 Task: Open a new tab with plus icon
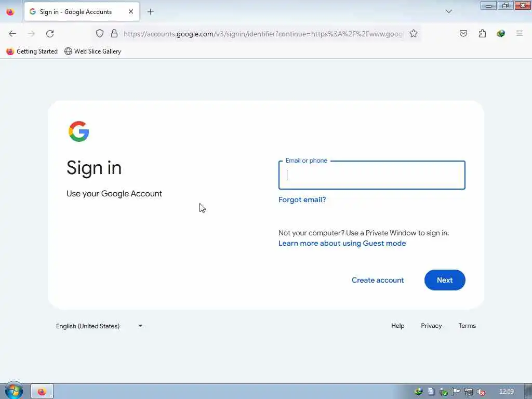[x=151, y=12]
